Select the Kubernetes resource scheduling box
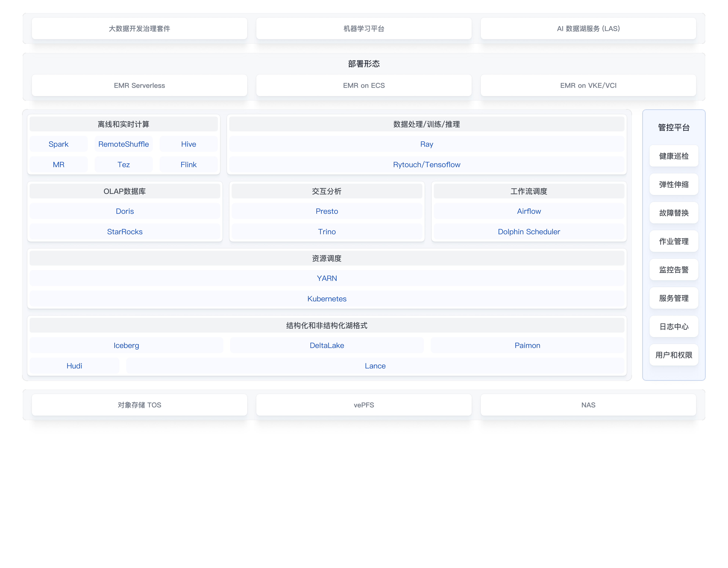The image size is (728, 568). [x=327, y=298]
